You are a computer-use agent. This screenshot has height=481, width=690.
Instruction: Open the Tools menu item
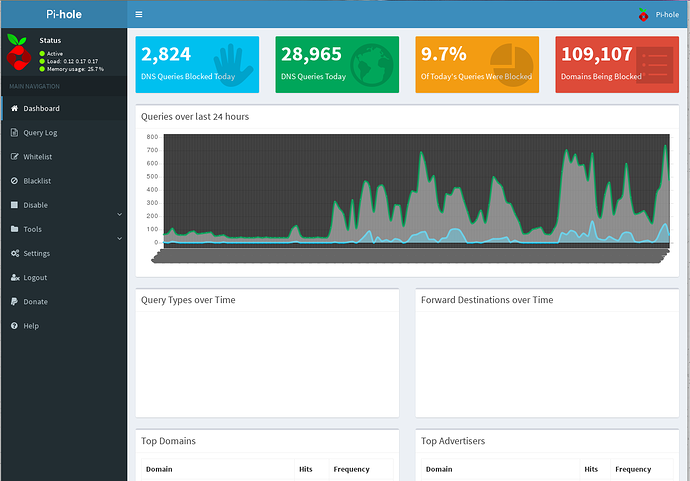pos(33,229)
